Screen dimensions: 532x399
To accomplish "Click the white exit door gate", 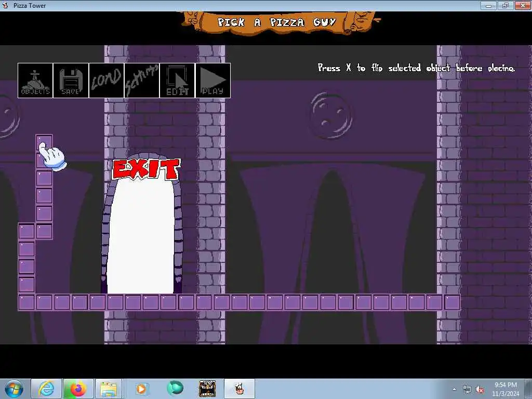I will click(141, 236).
